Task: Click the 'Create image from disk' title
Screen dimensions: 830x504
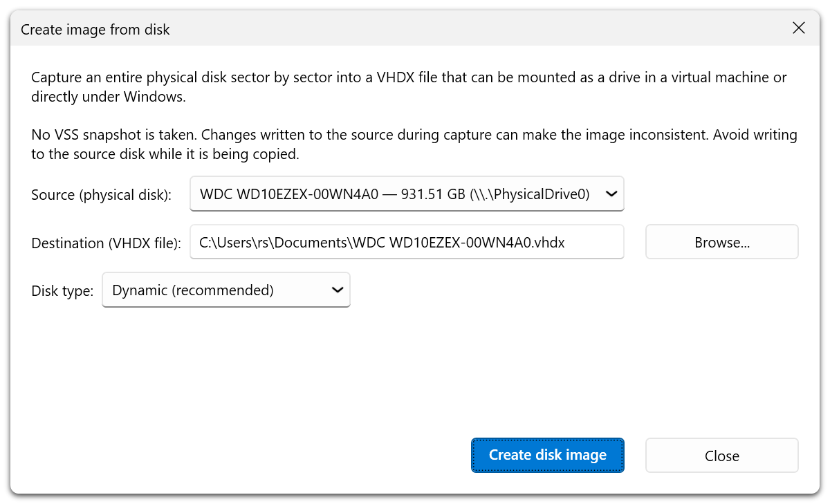Action: (x=95, y=30)
